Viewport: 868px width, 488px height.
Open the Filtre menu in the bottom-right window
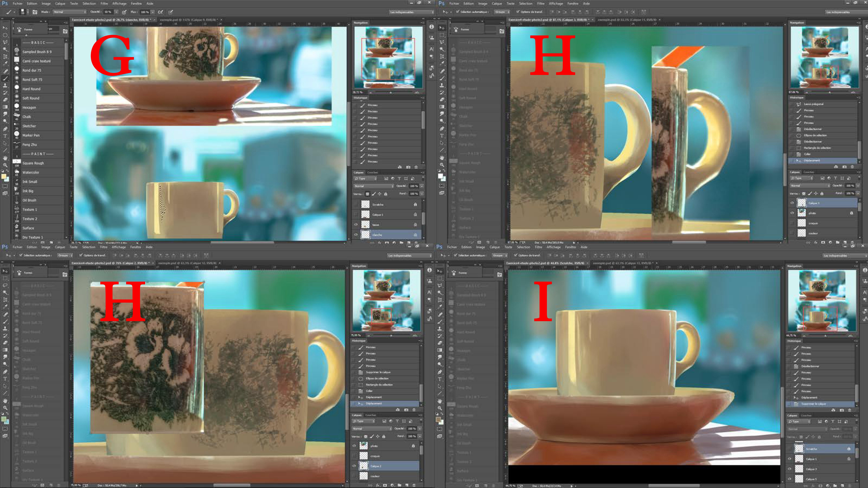point(538,247)
